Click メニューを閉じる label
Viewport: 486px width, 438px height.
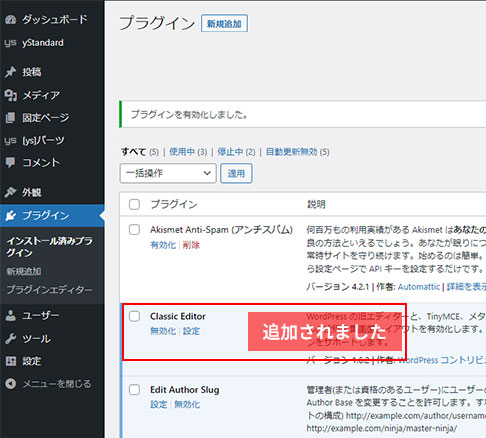pos(57,384)
